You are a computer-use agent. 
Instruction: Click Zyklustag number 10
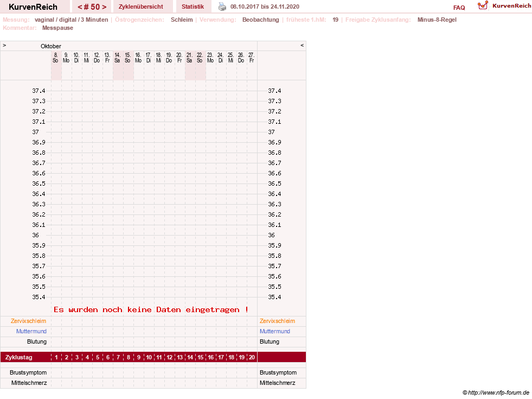[149, 357]
